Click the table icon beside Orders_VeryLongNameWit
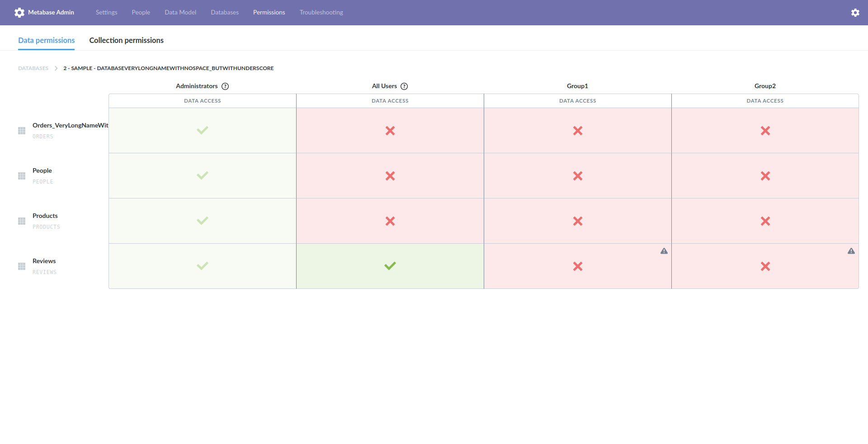Viewport: 868px width, 444px height. tap(21, 130)
